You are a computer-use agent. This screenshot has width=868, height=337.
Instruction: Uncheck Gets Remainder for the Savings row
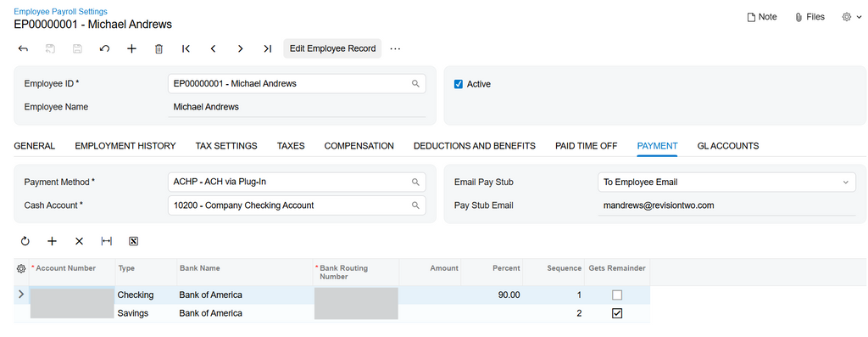[x=617, y=313]
